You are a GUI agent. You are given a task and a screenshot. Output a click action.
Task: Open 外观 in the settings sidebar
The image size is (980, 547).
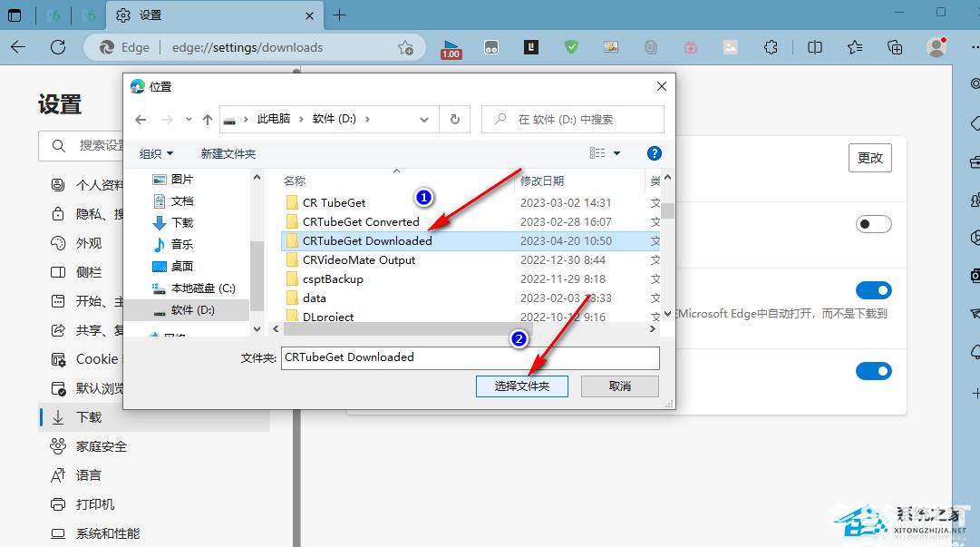pyautogui.click(x=89, y=243)
